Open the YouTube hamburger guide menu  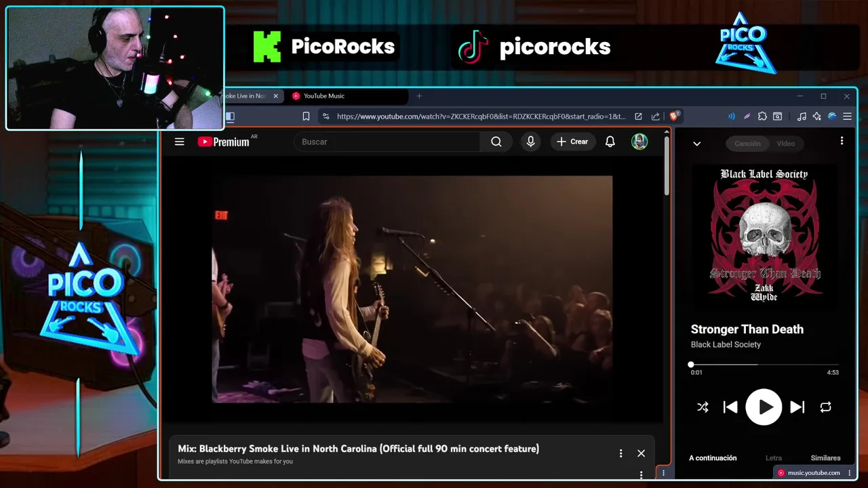[x=179, y=142]
